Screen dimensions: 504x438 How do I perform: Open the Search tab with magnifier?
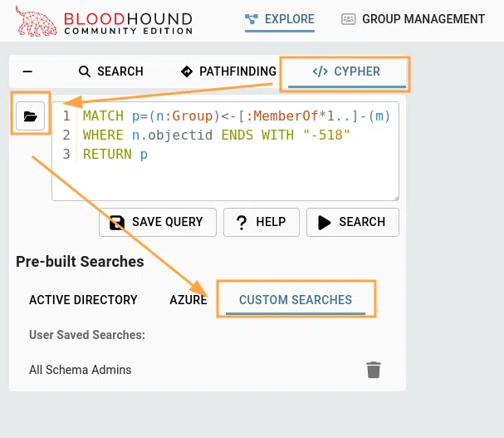[85, 71]
